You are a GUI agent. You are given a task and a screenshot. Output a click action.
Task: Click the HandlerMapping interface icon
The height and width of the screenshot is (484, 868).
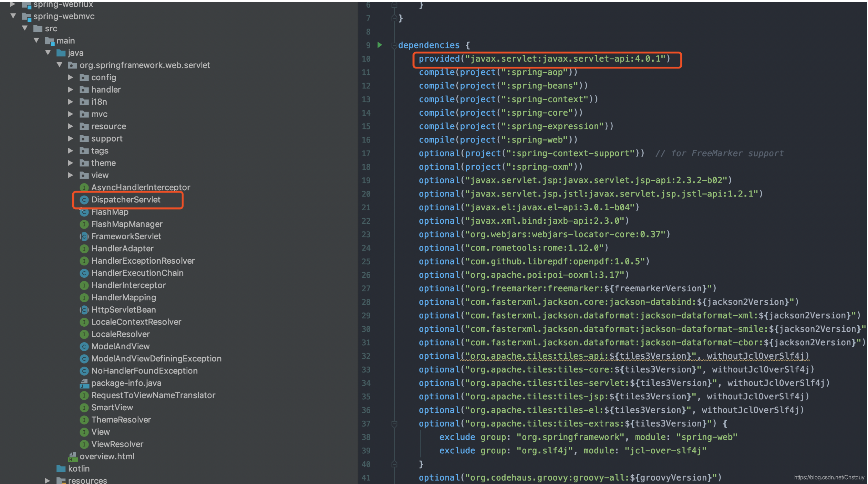coord(84,297)
